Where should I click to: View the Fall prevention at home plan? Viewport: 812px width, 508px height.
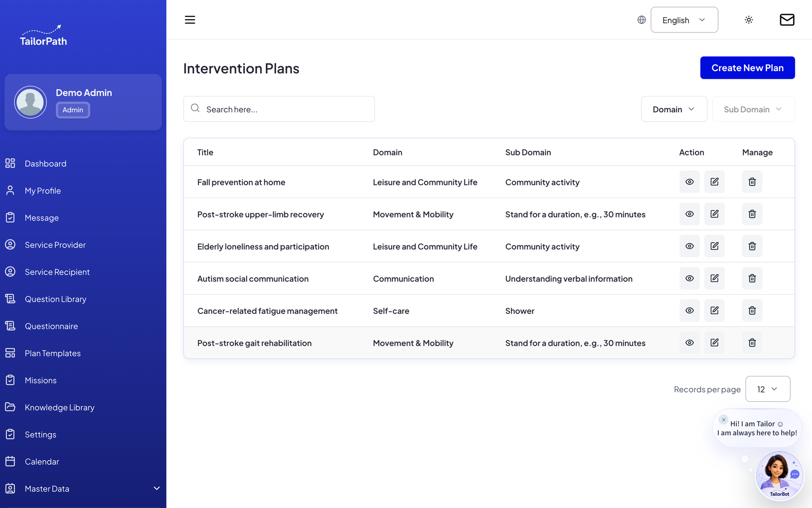689,182
